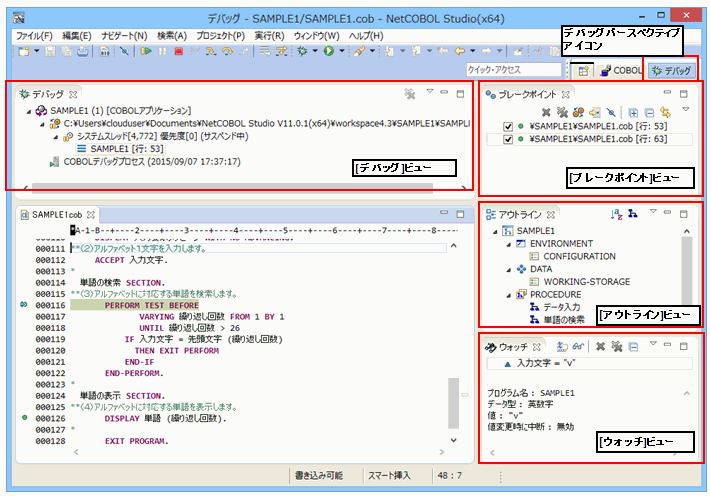Click the breakpoint marker on line 000126
This screenshot has height=496, width=710.
tap(24, 417)
